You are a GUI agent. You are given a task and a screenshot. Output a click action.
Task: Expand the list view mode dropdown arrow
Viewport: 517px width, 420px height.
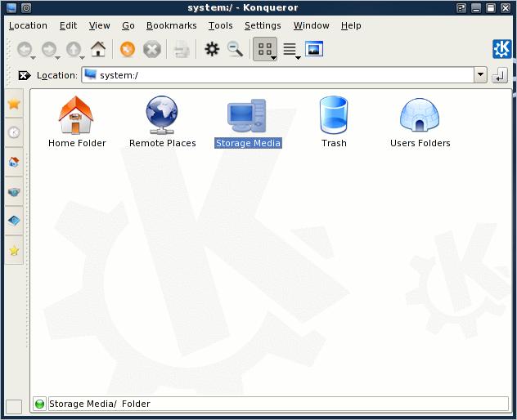pyautogui.click(x=298, y=58)
